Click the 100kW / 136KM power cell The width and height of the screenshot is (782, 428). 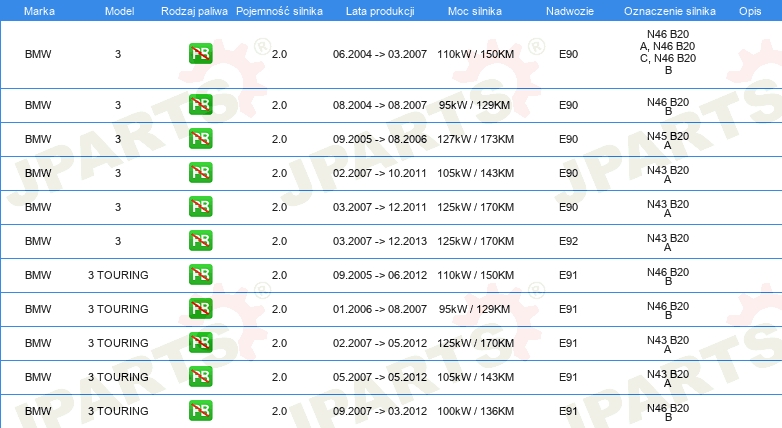click(x=475, y=411)
